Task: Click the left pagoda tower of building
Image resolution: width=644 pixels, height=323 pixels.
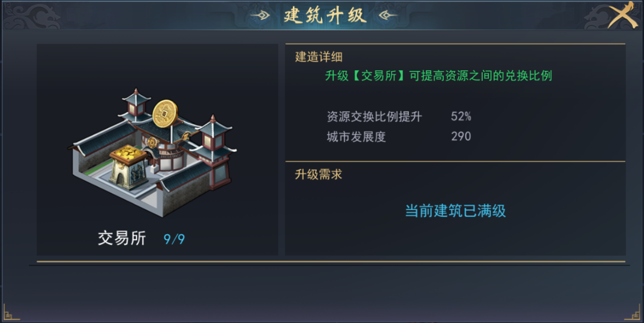Action: click(x=136, y=105)
